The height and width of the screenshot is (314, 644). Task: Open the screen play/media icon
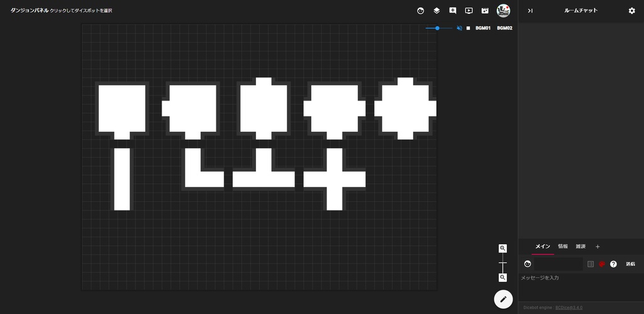click(x=469, y=11)
